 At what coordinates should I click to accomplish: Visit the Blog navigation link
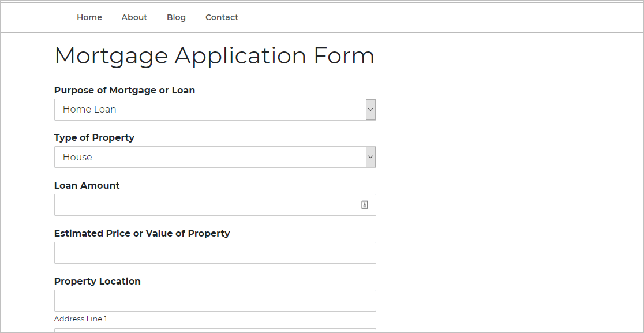[x=176, y=17]
